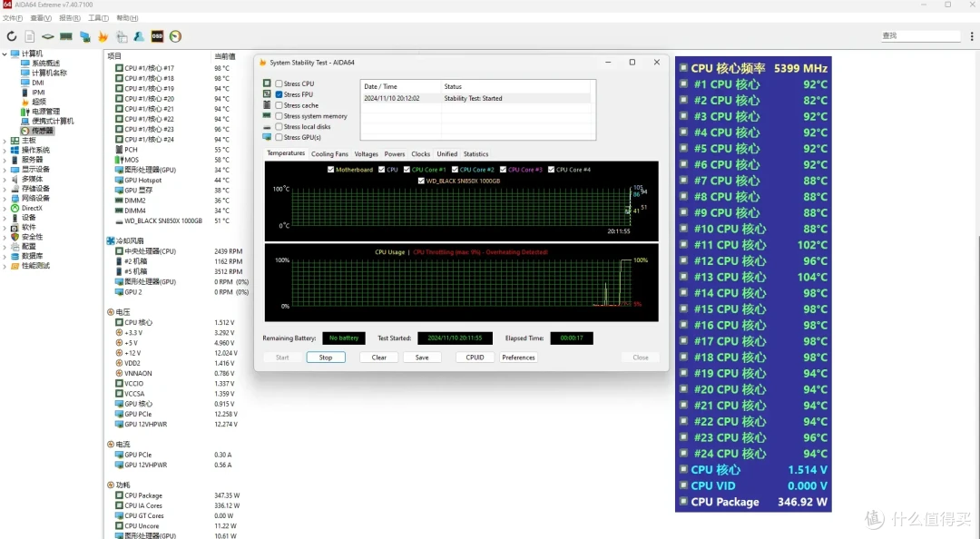Image resolution: width=980 pixels, height=539 pixels.
Task: Expand the 存储设备 tree node
Action: point(5,189)
